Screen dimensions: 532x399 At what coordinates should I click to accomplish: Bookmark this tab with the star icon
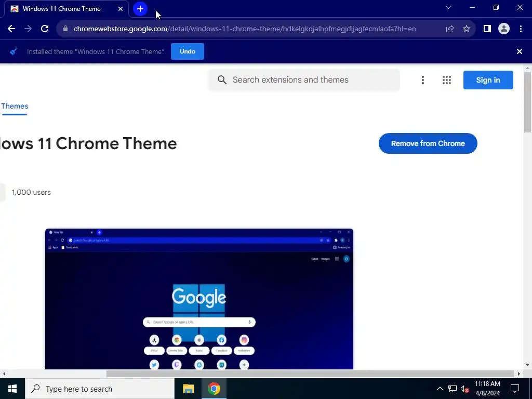(467, 29)
